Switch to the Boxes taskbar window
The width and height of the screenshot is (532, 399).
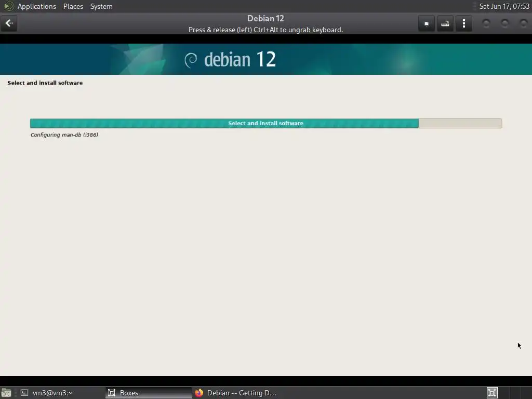[148, 393]
